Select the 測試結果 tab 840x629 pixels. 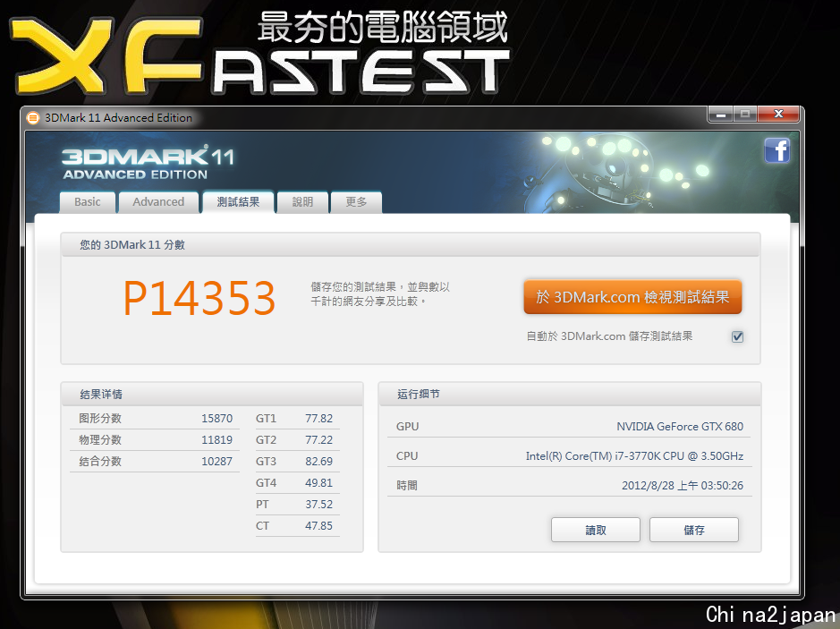(x=238, y=201)
